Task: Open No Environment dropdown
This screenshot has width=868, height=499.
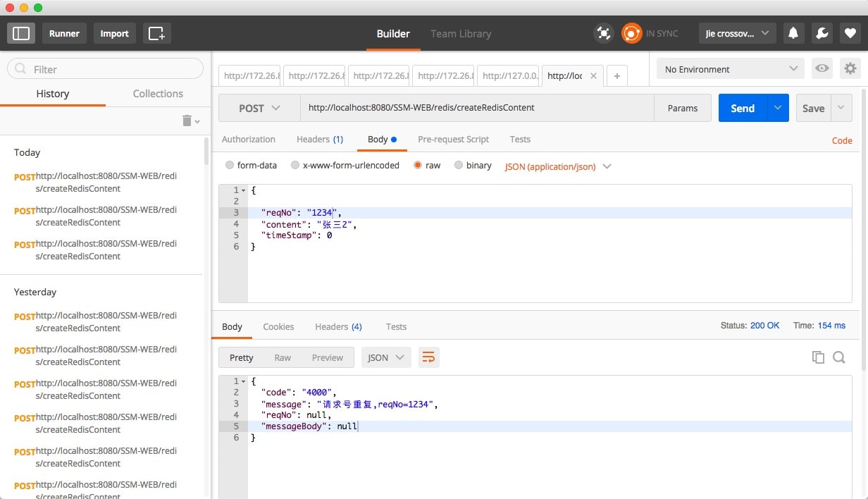Action: (731, 69)
